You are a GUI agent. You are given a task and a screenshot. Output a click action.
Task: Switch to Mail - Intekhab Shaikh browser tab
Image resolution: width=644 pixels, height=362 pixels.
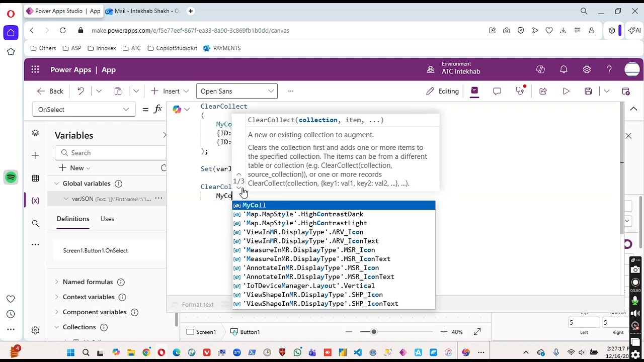[x=142, y=11]
